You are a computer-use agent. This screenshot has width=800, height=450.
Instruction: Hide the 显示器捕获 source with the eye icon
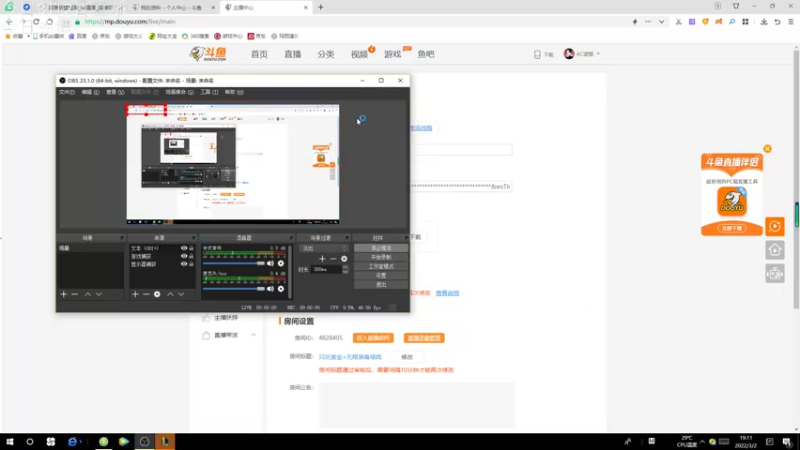coord(184,264)
